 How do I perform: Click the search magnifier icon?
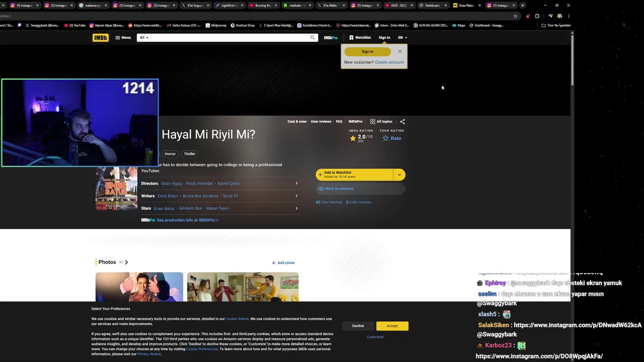tap(312, 38)
